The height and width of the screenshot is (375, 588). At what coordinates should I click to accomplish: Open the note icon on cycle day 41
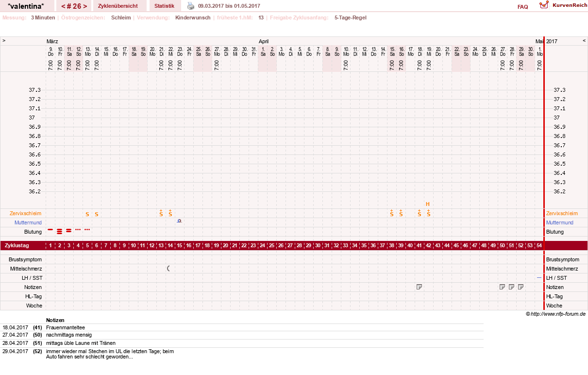pyautogui.click(x=419, y=287)
